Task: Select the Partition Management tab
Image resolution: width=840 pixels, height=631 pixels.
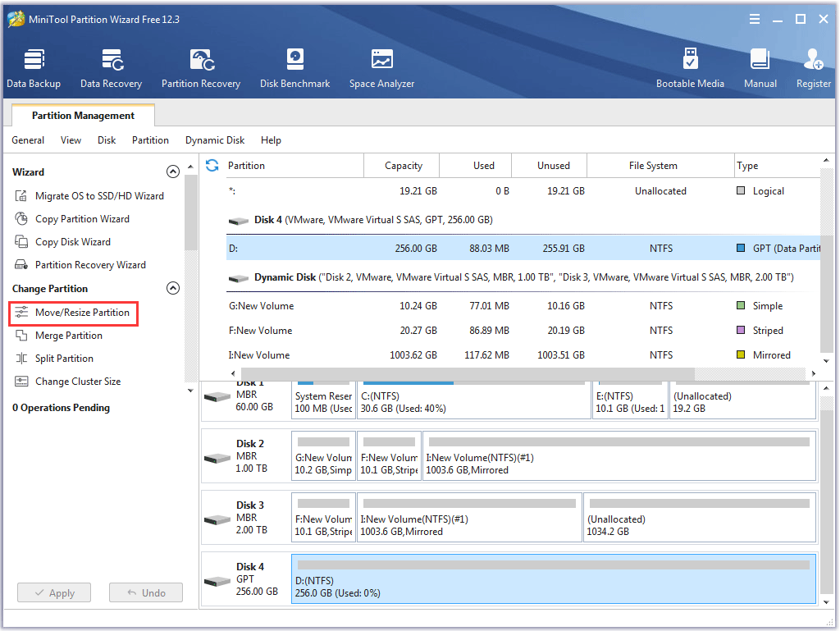Action: pos(83,115)
